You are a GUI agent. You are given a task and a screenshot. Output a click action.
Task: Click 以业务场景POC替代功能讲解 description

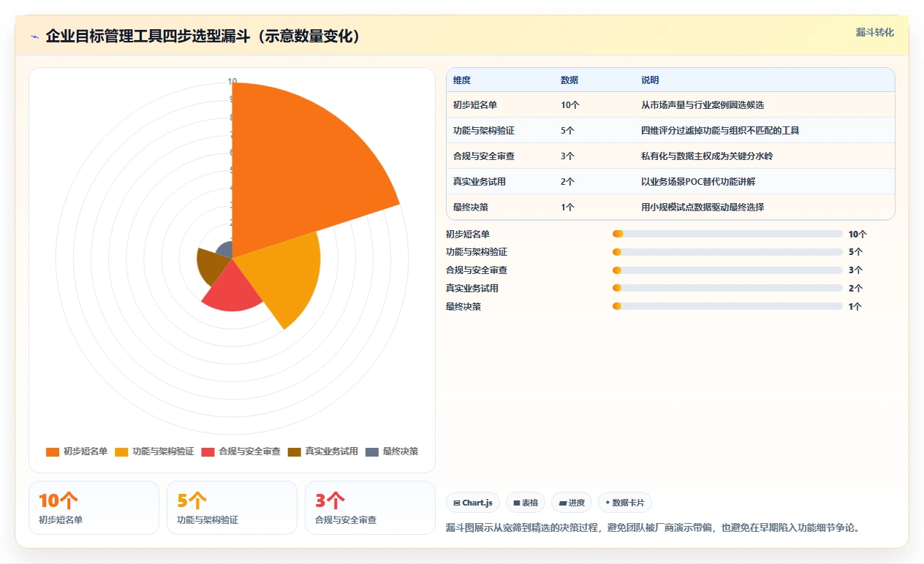699,182
